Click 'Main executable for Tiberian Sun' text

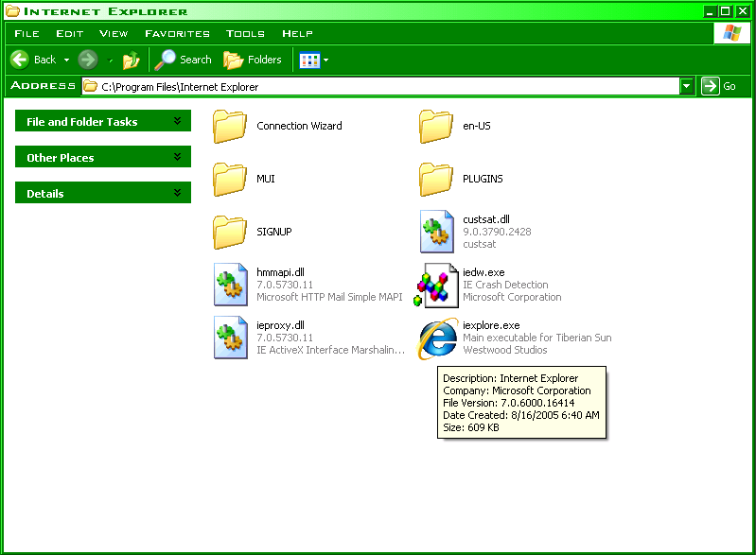tap(537, 338)
